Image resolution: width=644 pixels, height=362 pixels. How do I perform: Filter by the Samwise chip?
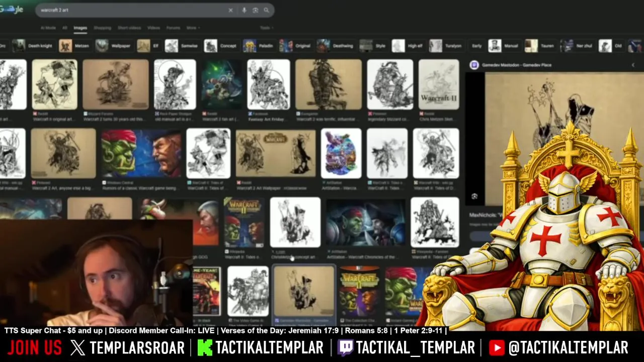[x=182, y=46]
